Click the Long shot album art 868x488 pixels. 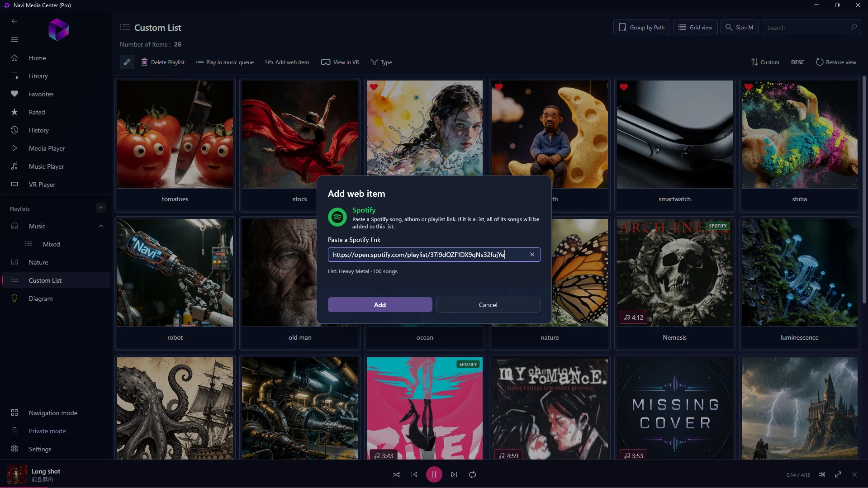pos(17,474)
